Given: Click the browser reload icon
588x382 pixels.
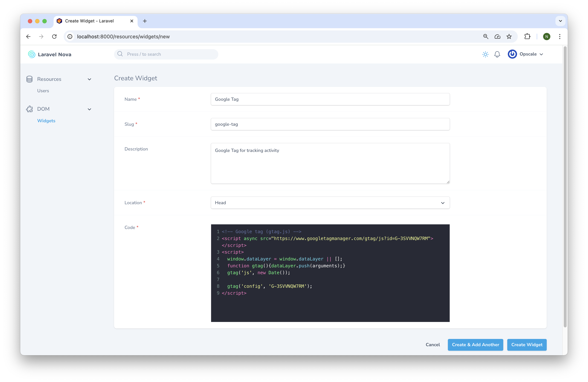Looking at the screenshot, I should coord(54,37).
